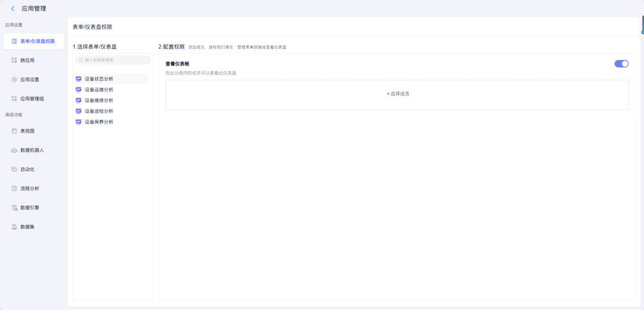Select 设备运维分析 dashboard in list
The width and height of the screenshot is (644, 310).
[x=99, y=90]
